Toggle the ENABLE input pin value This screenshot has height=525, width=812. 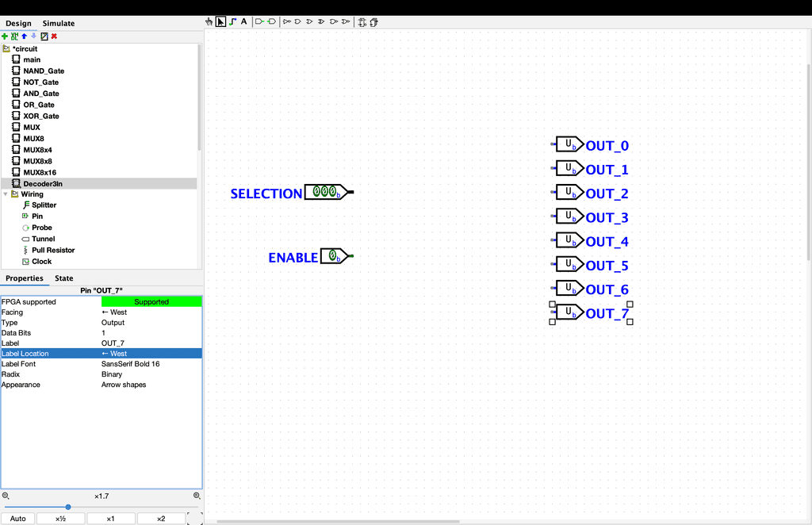tap(334, 256)
